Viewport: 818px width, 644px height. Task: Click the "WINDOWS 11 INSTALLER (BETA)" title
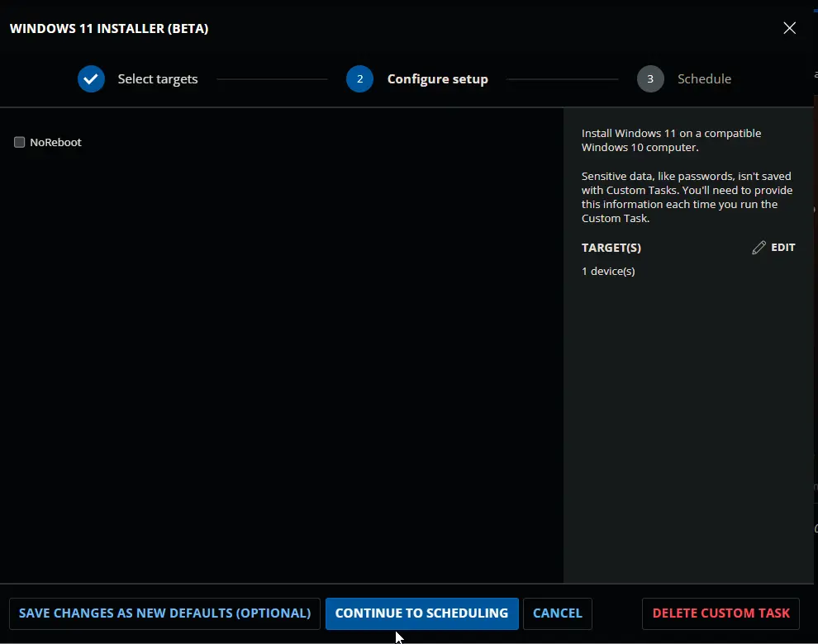(109, 28)
